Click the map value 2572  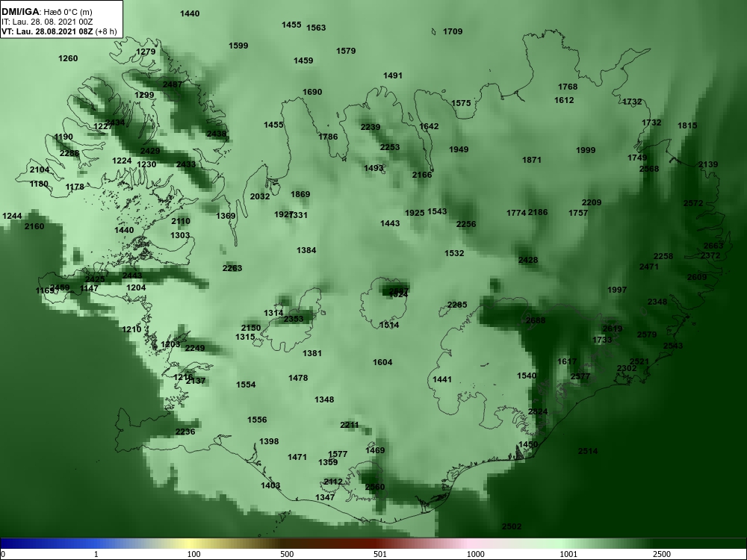coord(693,203)
